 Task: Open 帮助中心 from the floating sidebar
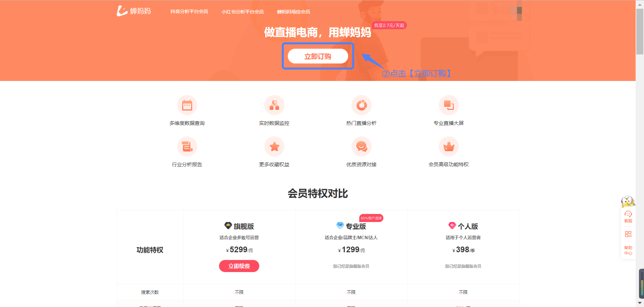(628, 250)
